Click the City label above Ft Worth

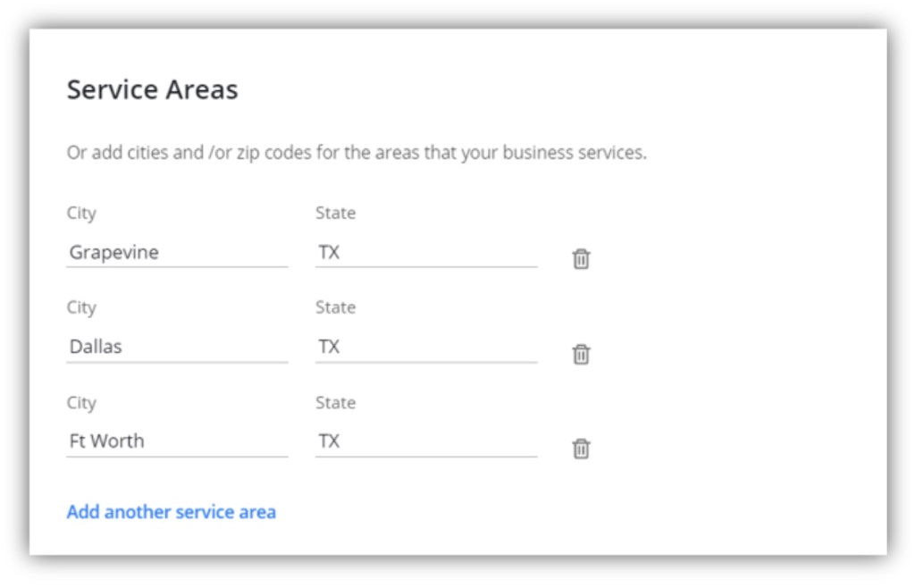pos(81,403)
